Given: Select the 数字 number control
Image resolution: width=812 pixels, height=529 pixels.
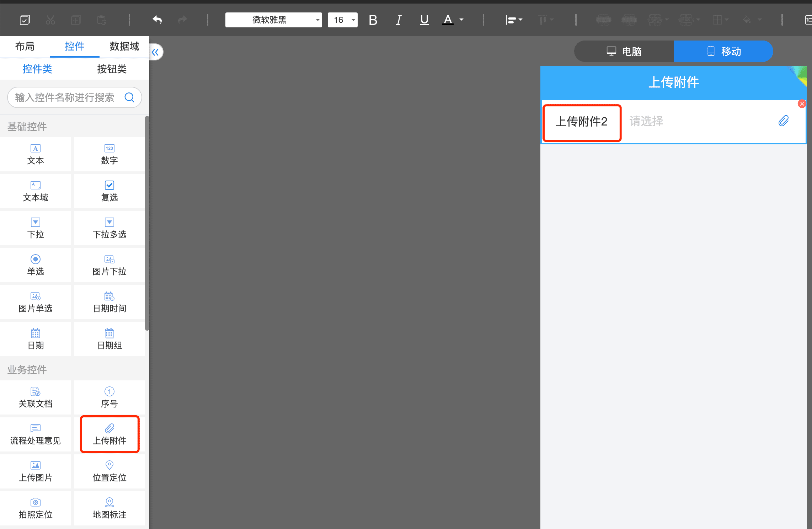Looking at the screenshot, I should (109, 155).
